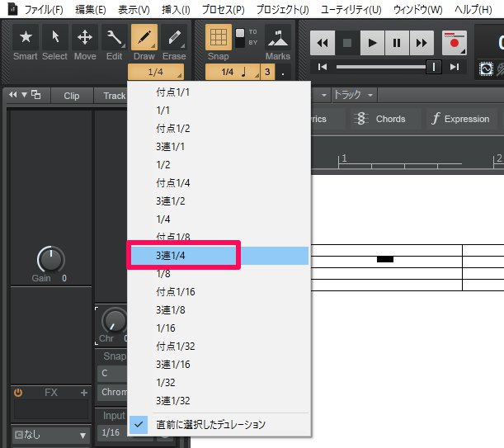The image size is (504, 448).
Task: Choose 付点1/4 duration
Action: click(219, 183)
